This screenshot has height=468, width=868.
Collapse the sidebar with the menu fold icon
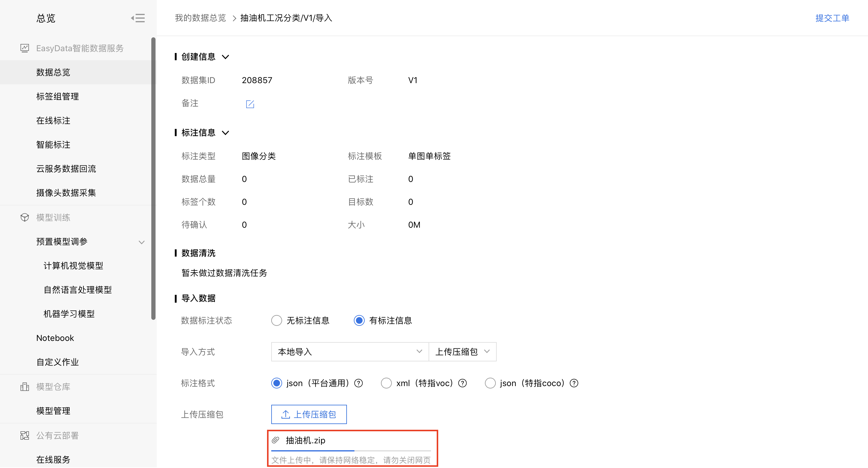pyautogui.click(x=138, y=18)
